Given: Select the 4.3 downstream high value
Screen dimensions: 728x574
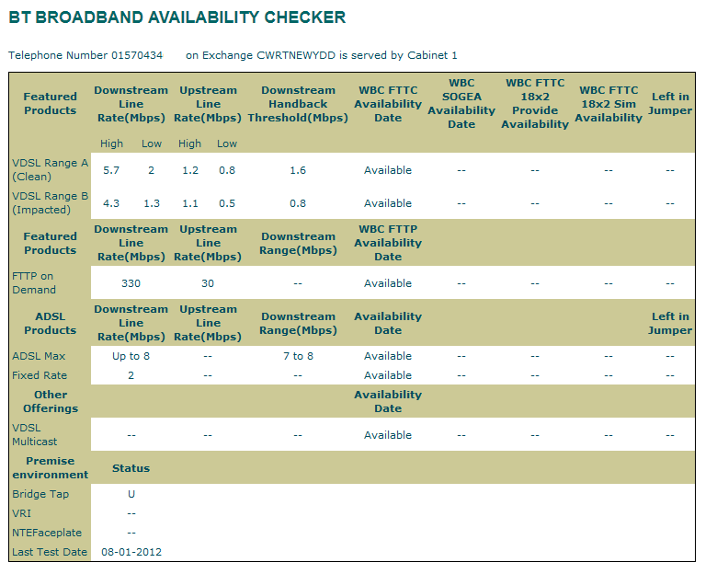Looking at the screenshot, I should tap(111, 203).
